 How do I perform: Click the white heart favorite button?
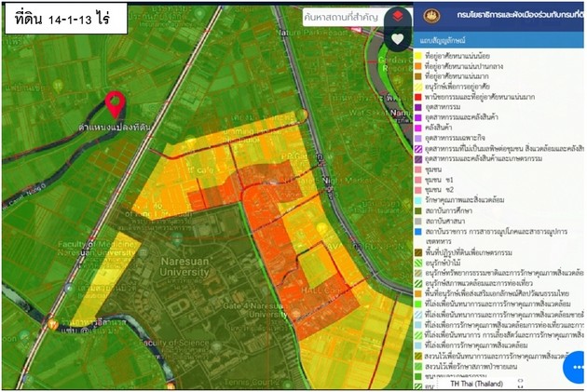pos(398,40)
